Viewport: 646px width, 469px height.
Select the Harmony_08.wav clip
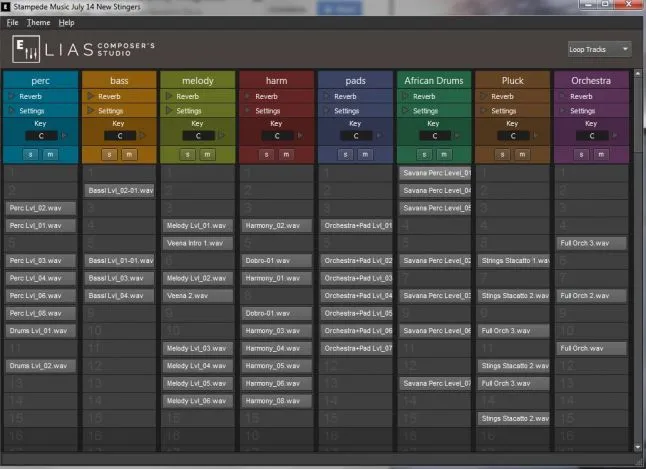click(x=277, y=401)
